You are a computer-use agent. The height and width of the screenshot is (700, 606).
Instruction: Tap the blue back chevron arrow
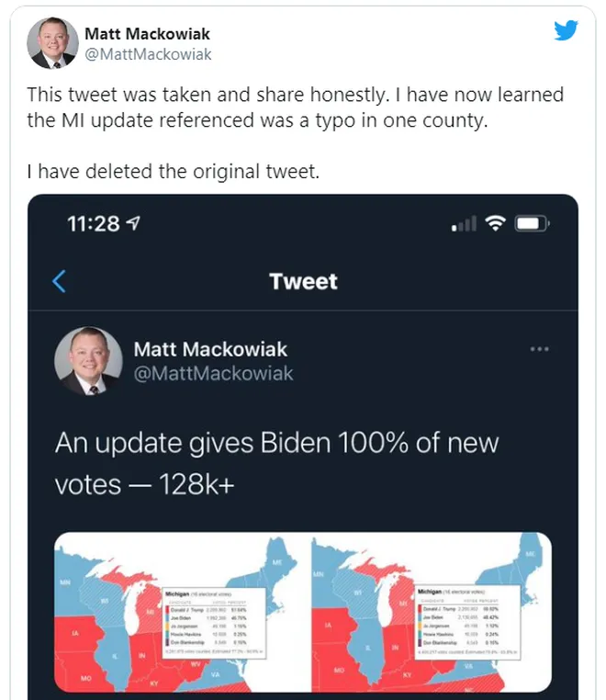point(60,281)
